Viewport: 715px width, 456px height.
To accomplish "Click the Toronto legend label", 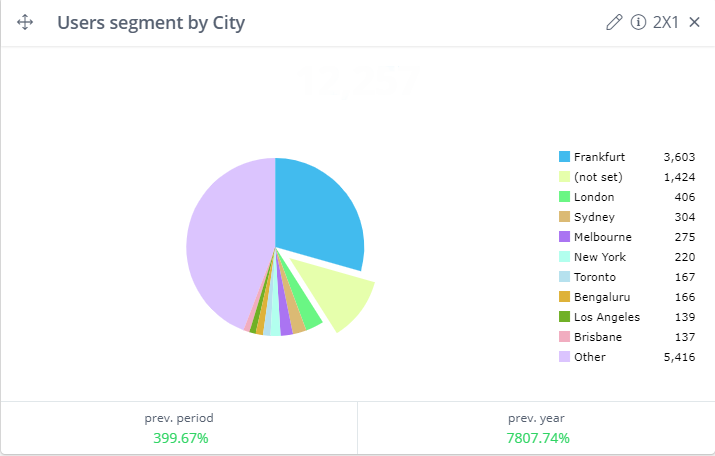I will click(595, 277).
